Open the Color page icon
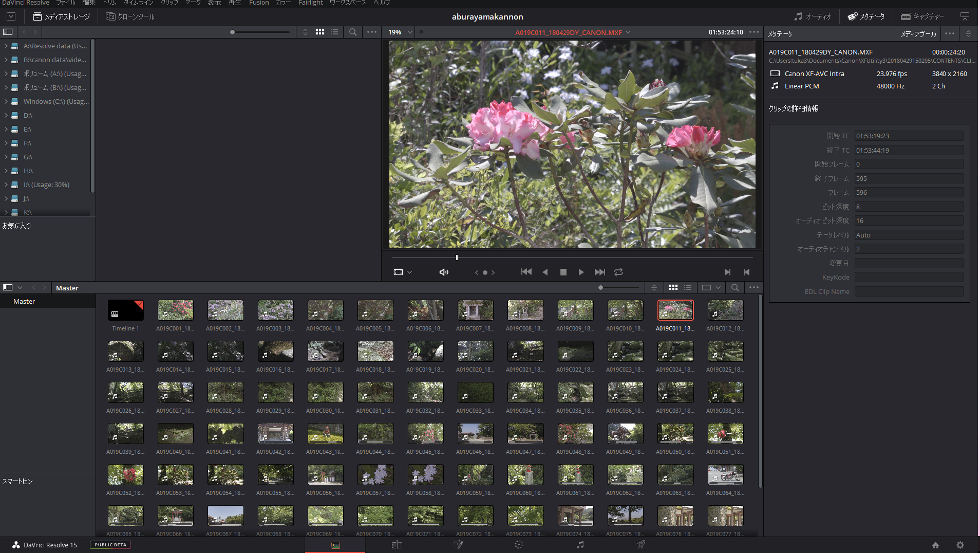Image resolution: width=980 pixels, height=553 pixels. click(x=519, y=545)
